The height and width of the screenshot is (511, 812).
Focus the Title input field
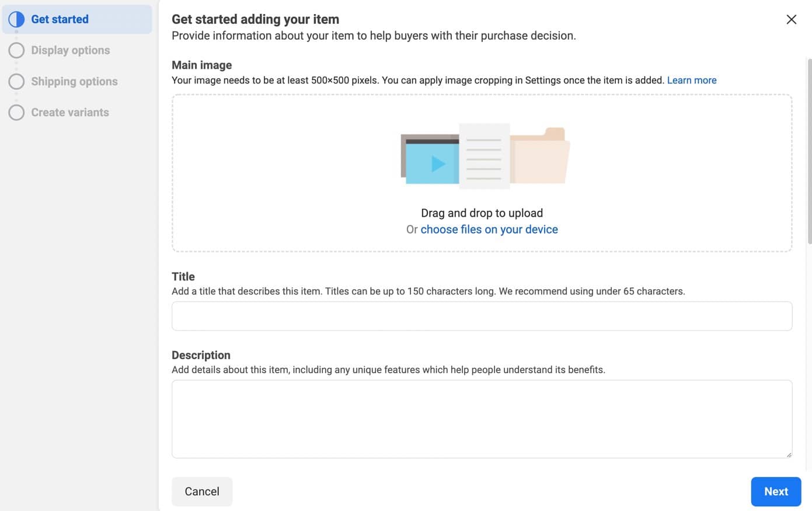coord(482,316)
